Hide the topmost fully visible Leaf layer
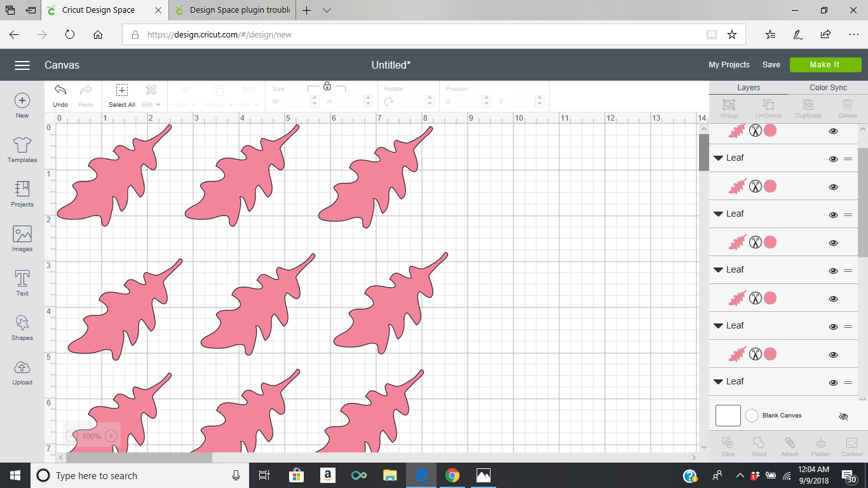This screenshot has width=868, height=488. 833,159
